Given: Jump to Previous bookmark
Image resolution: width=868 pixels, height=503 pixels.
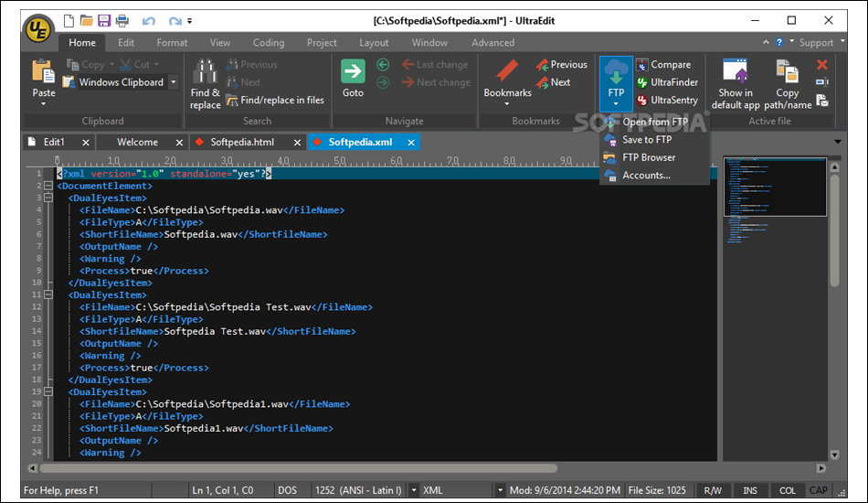Looking at the screenshot, I should click(562, 65).
